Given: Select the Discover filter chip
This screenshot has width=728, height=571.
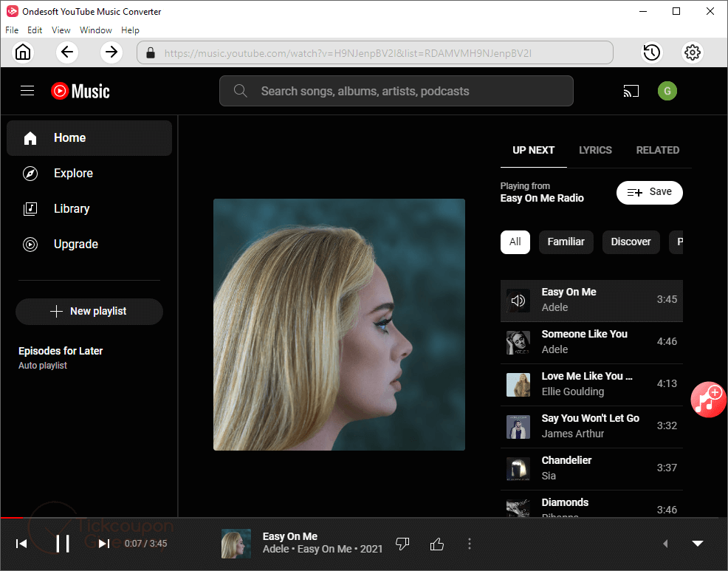Looking at the screenshot, I should [631, 242].
